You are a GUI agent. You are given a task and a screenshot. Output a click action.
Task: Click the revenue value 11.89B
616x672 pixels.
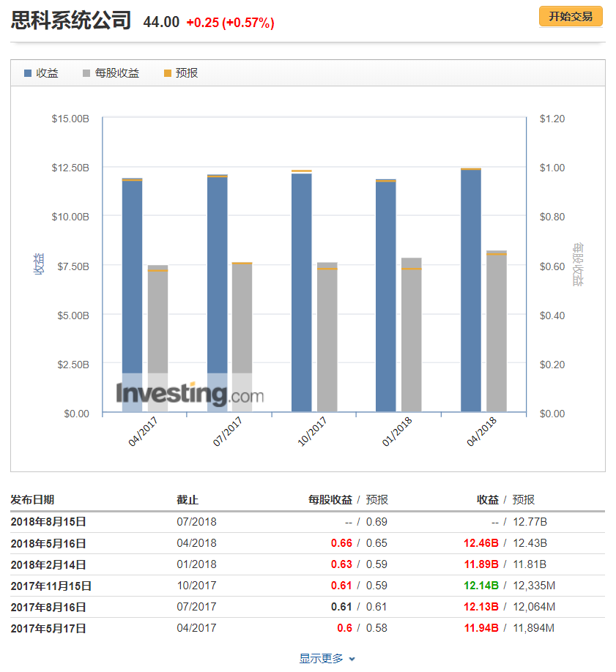click(x=481, y=564)
